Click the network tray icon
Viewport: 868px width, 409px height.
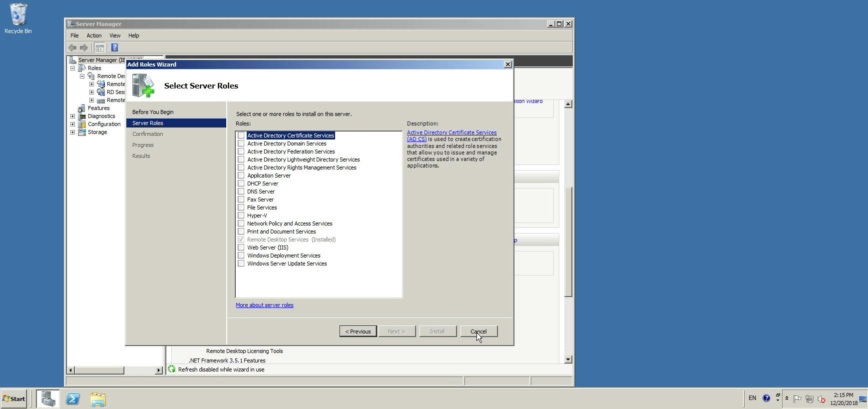coord(810,399)
